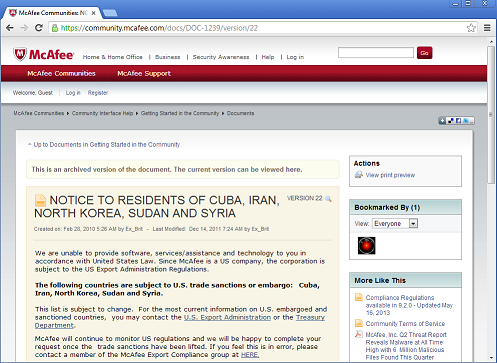Open the Help menu item

coord(268,57)
